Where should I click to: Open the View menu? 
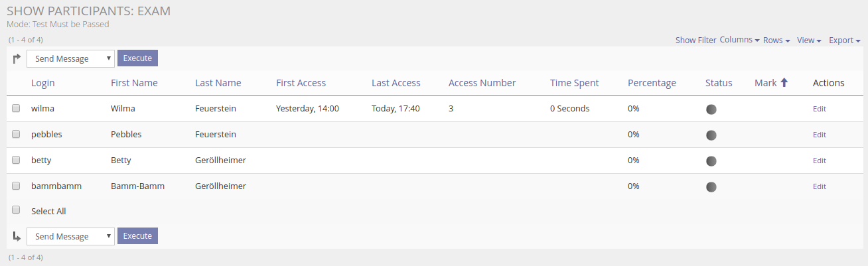point(809,40)
